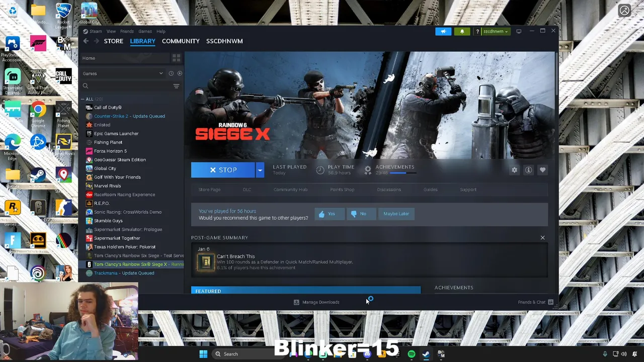The width and height of the screenshot is (644, 362).
Task: Click the Home button in the library sidebar
Action: tap(126, 58)
